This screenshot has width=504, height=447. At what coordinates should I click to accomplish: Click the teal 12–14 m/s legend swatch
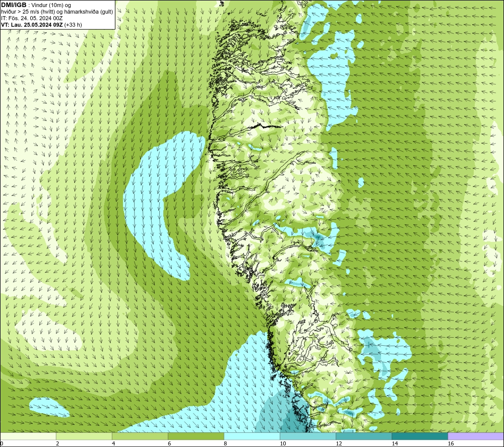[363, 436]
